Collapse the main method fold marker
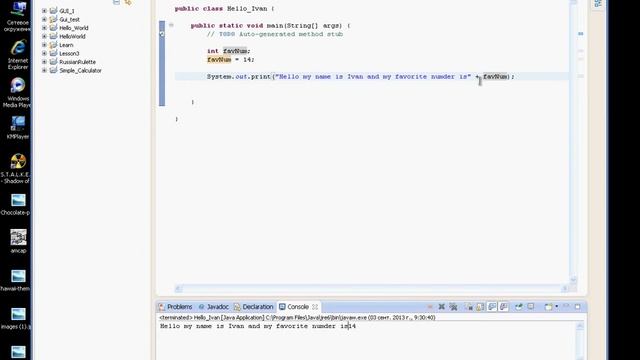The image size is (640, 360). pyautogui.click(x=171, y=25)
